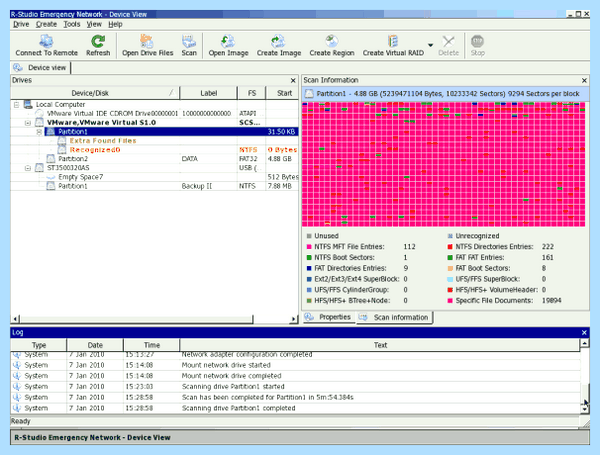
Task: Click the NTFS MFT File Entries color swatch
Action: 309,247
